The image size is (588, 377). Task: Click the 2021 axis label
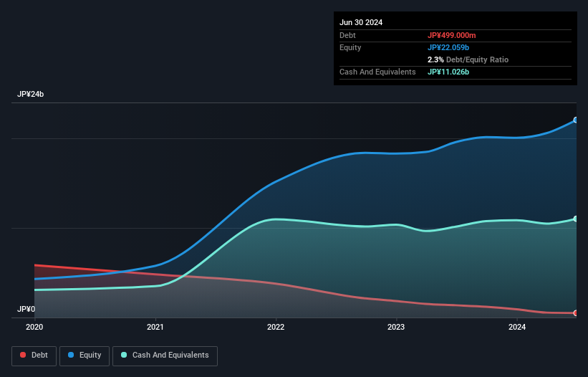(155, 327)
